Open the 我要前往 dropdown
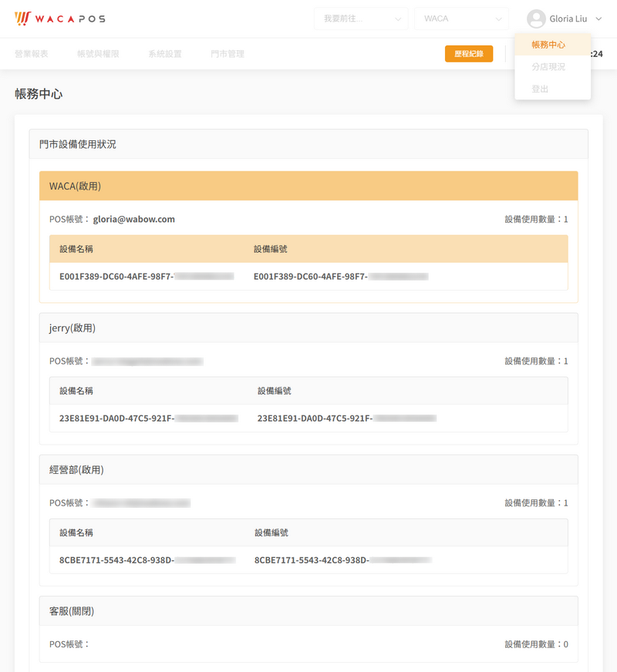This screenshot has height=672, width=617. [361, 18]
